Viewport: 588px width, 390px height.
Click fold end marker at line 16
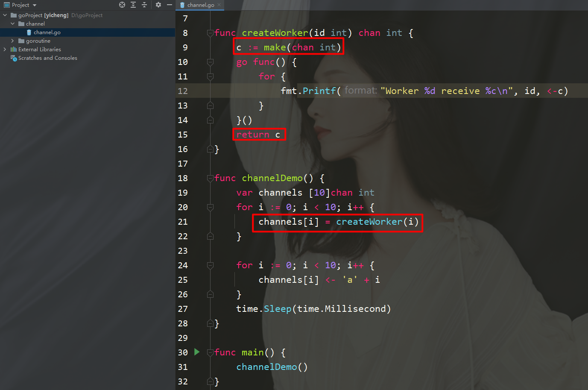tap(210, 149)
